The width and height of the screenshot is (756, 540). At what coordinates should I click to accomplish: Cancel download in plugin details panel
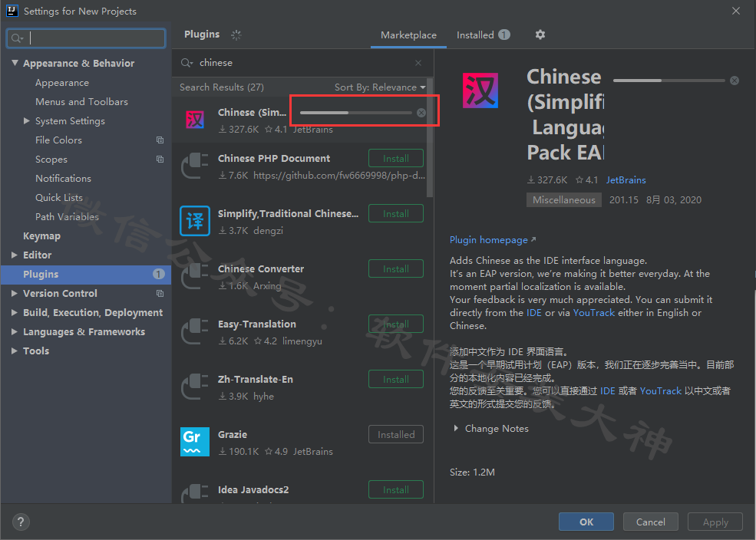[734, 81]
